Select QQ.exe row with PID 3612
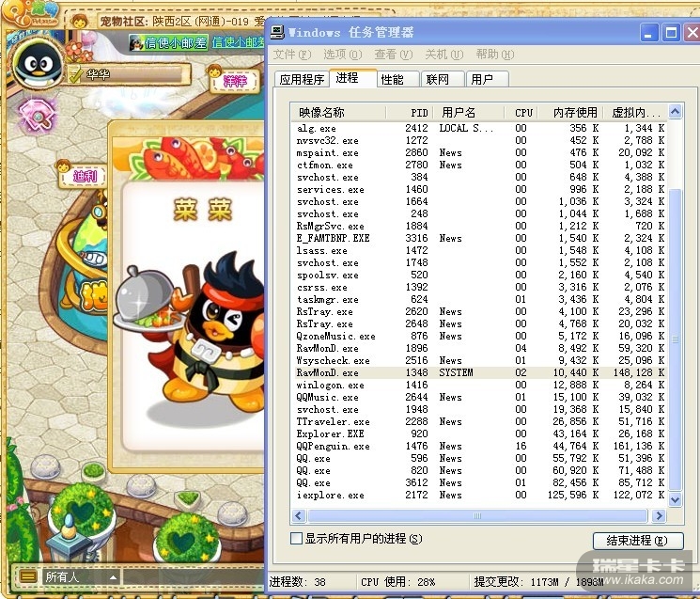 coord(480,482)
